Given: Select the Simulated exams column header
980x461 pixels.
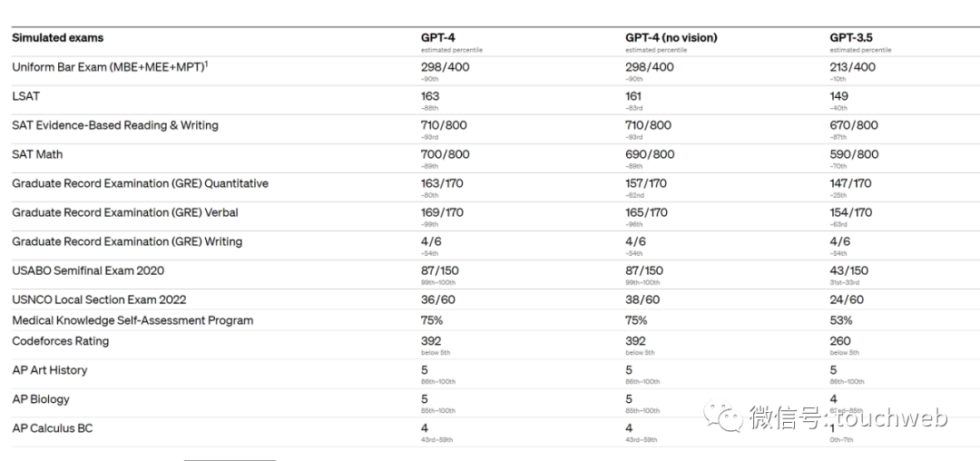Looking at the screenshot, I should [x=57, y=37].
